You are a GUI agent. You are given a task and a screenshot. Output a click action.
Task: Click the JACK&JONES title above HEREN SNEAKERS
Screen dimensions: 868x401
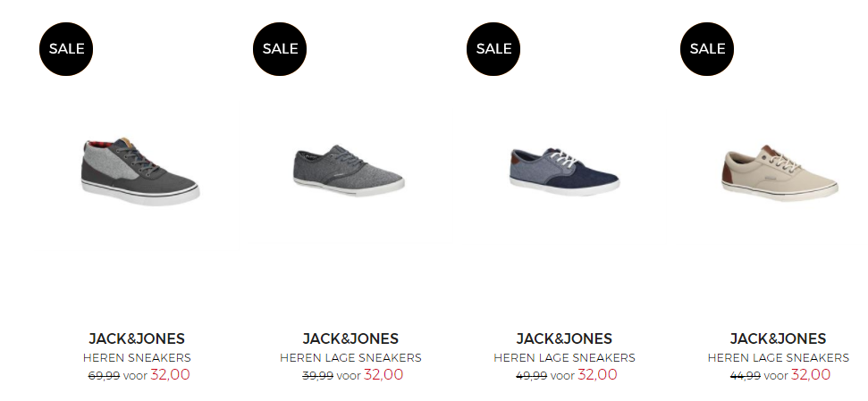click(x=137, y=338)
